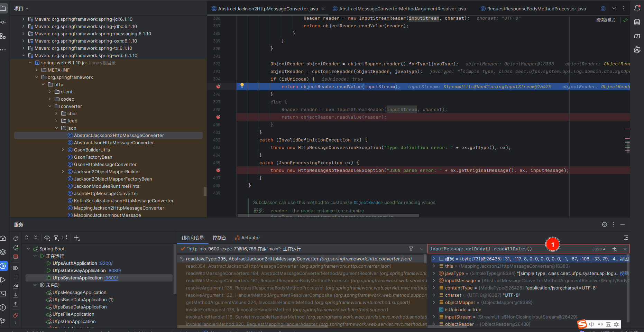Viewport: 644px width, 332px height.
Task: Collapse the Spring Boot services node
Action: point(28,249)
